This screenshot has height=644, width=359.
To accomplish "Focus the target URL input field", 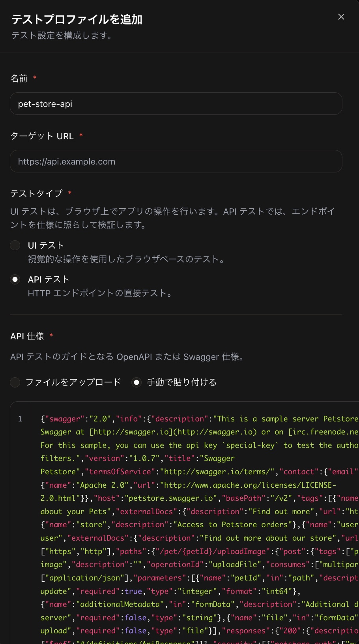I will [176, 161].
